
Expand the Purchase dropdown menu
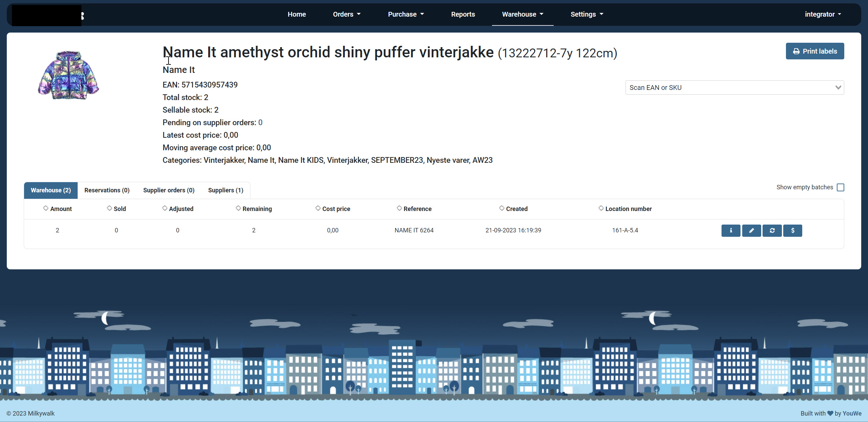pos(406,14)
